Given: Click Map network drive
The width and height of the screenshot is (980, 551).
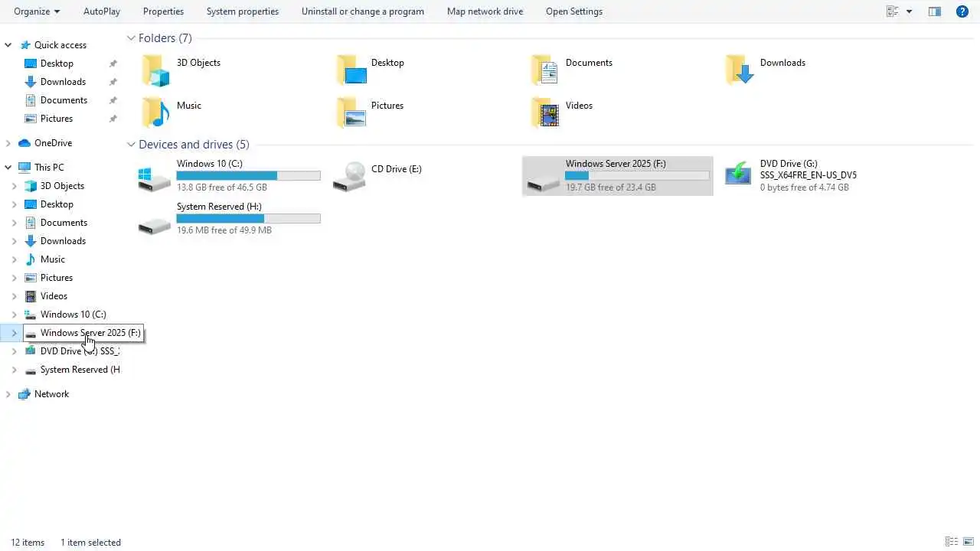Looking at the screenshot, I should pyautogui.click(x=485, y=11).
